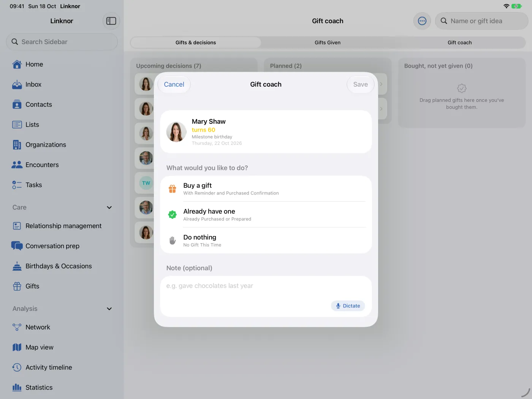Open Activity timeline clock icon
Image resolution: width=532 pixels, height=399 pixels.
[x=17, y=367]
